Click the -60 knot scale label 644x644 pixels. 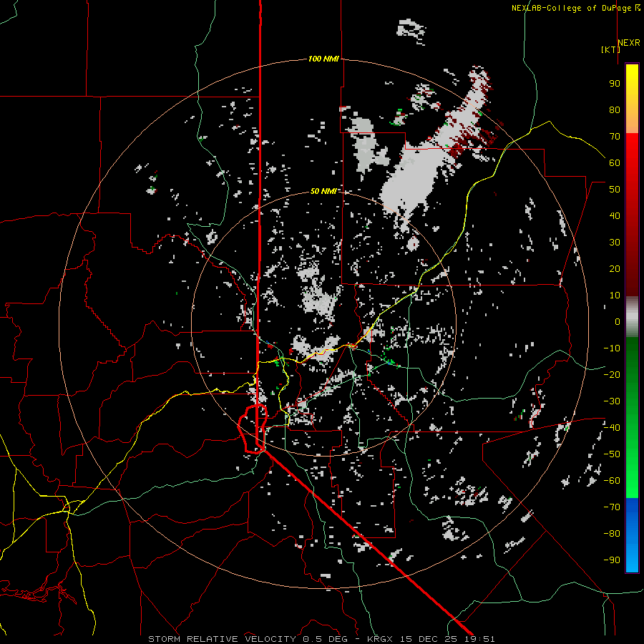pos(612,481)
